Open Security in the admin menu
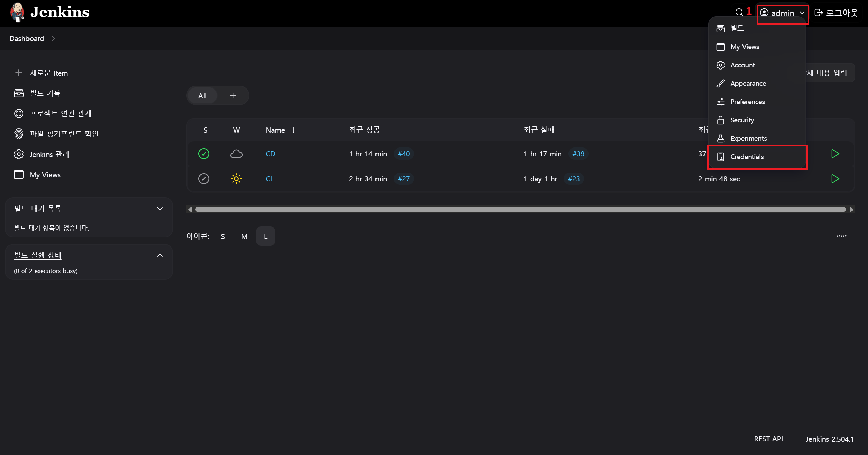The image size is (868, 455). [x=742, y=120]
